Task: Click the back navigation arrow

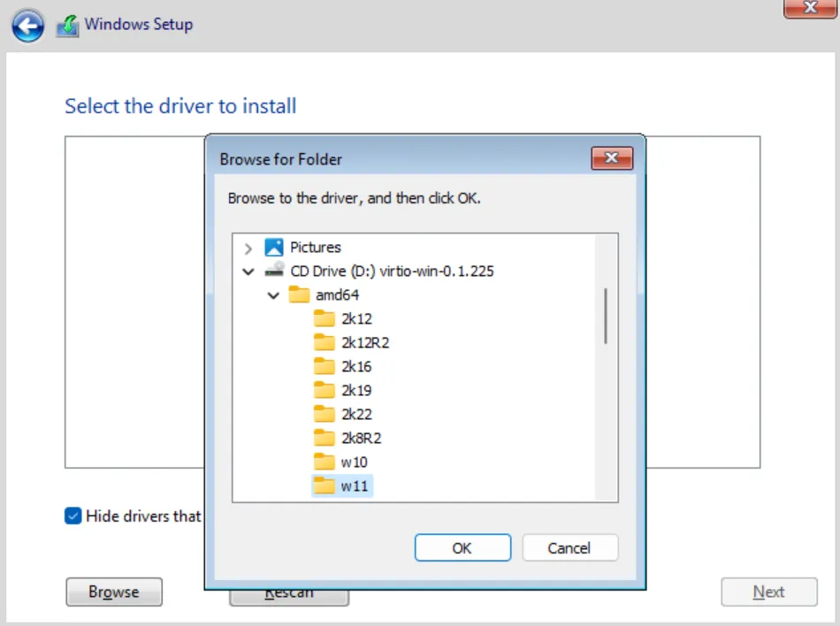Action: [x=27, y=26]
